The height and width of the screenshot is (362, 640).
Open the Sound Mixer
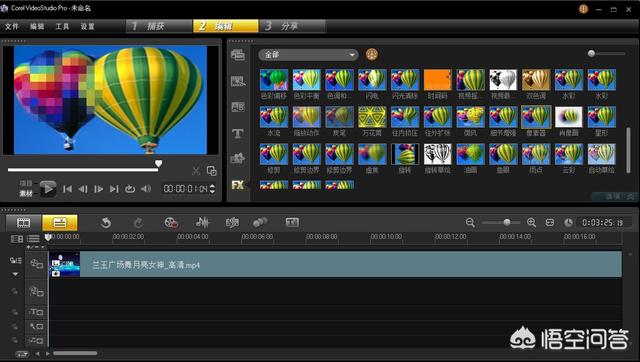click(202, 223)
